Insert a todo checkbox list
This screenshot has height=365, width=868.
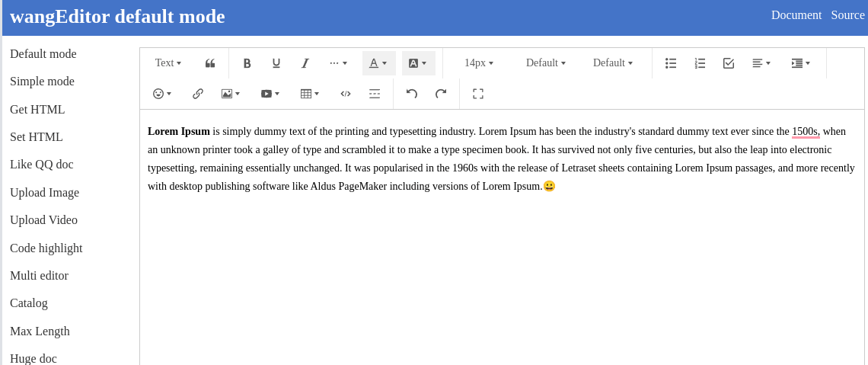(729, 63)
